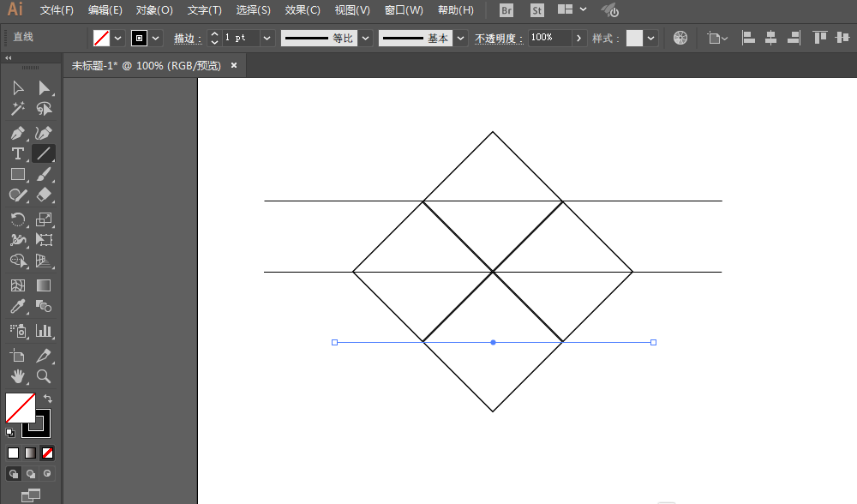Pick the Eyedropper tool
Viewport: 857px width, 504px height.
click(17, 306)
